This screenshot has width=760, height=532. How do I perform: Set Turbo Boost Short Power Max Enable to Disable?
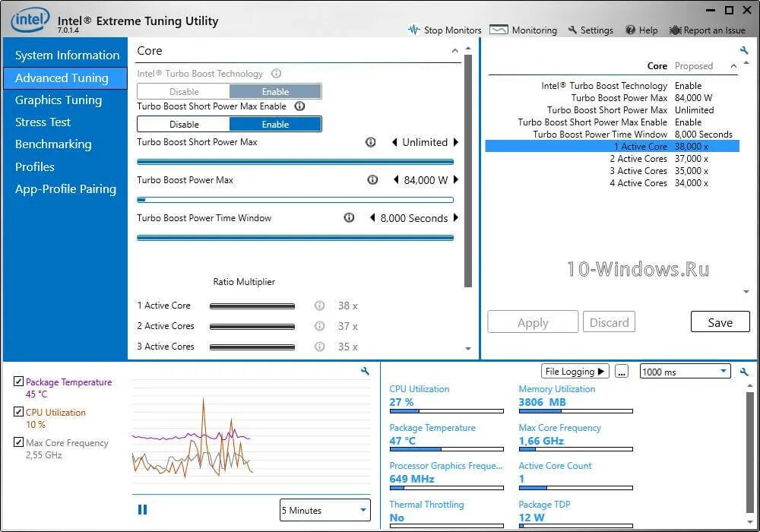coord(184,124)
